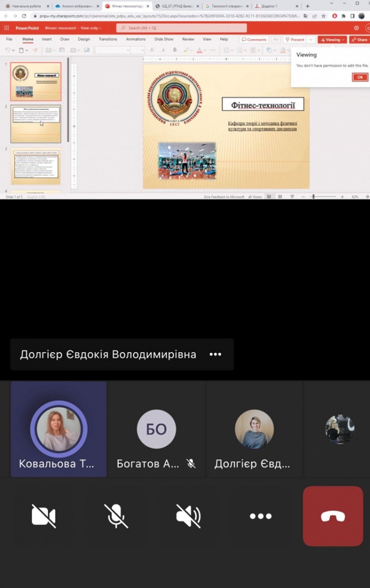Open the Help ribbon tab
The image size is (370, 588).
223,39
